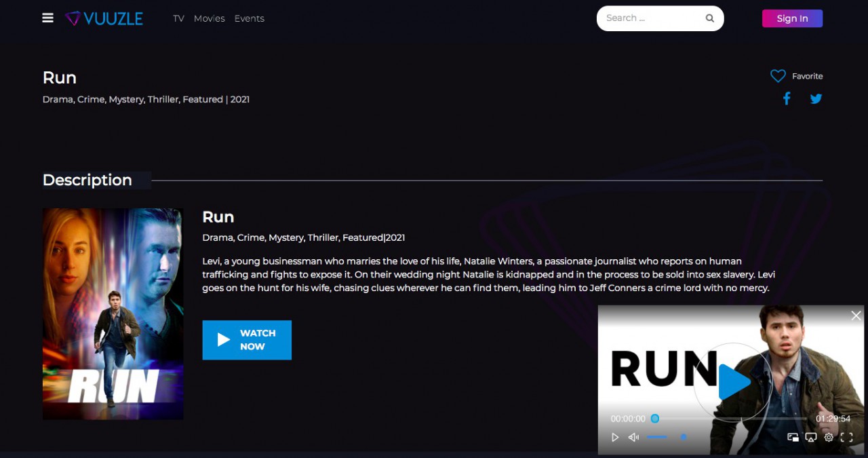Open the player settings gear
The width and height of the screenshot is (868, 458).
[829, 438]
